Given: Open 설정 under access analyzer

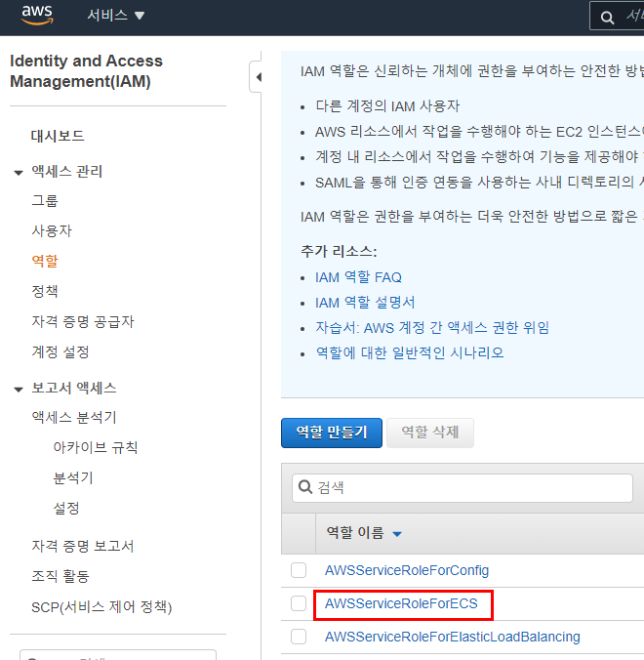Looking at the screenshot, I should pyautogui.click(x=66, y=508).
